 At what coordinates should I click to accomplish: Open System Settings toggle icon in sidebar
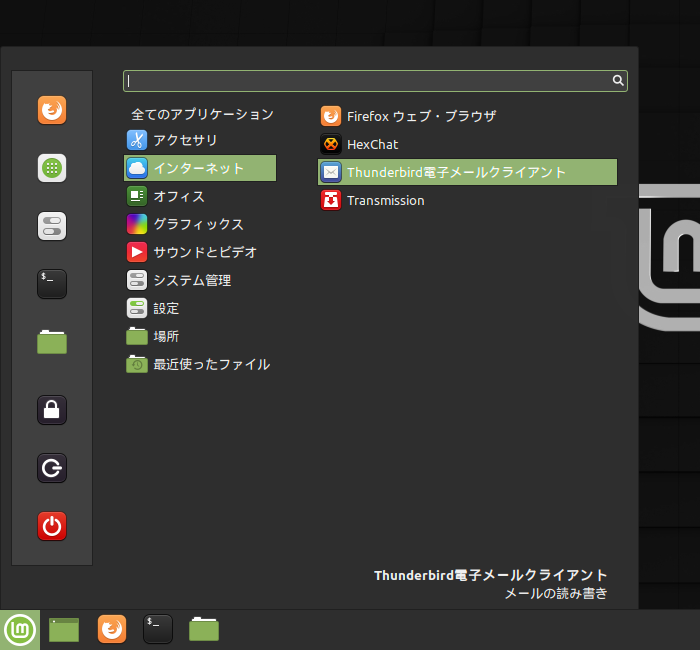[x=52, y=226]
